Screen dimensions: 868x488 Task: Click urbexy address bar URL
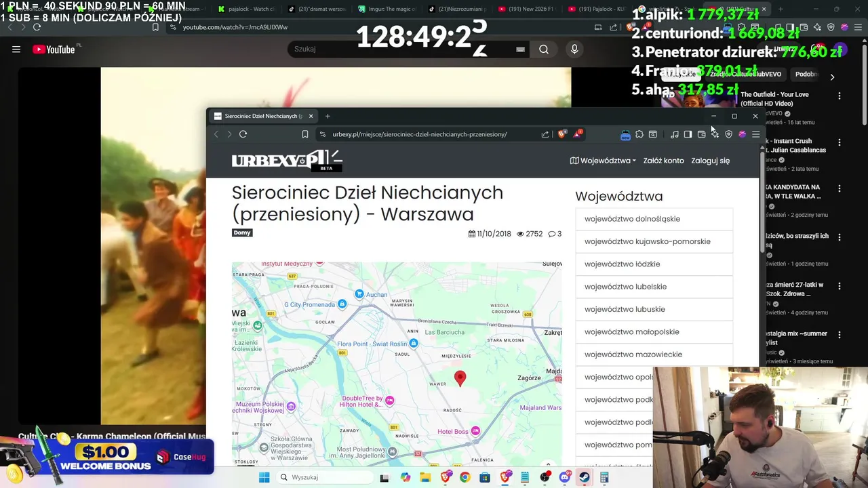(x=420, y=134)
